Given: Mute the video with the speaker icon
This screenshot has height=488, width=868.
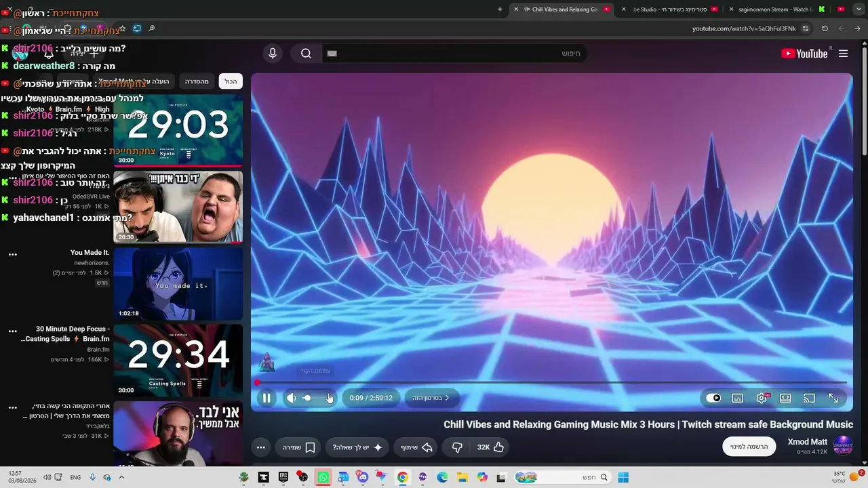Looking at the screenshot, I should 291,398.
